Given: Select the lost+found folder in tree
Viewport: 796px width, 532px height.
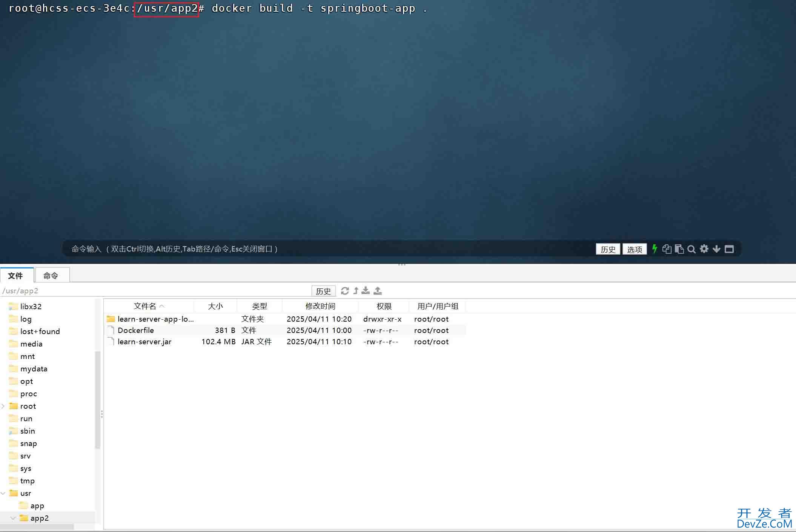Looking at the screenshot, I should coord(40,331).
